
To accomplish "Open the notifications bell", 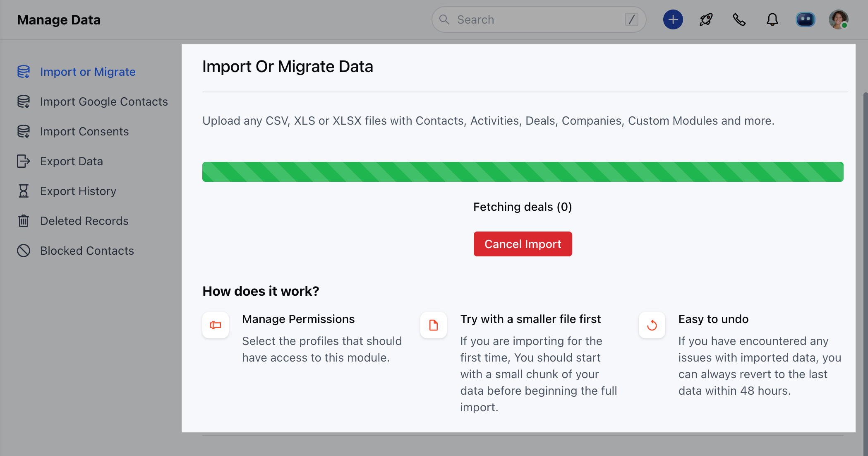I will pos(772,19).
